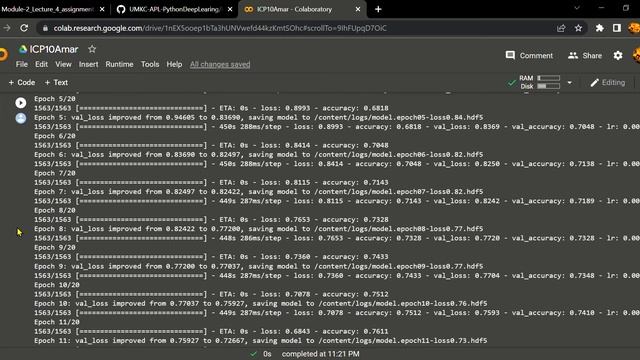Reload the page with the refresh icon
This screenshot has width=640, height=360.
(x=24, y=28)
